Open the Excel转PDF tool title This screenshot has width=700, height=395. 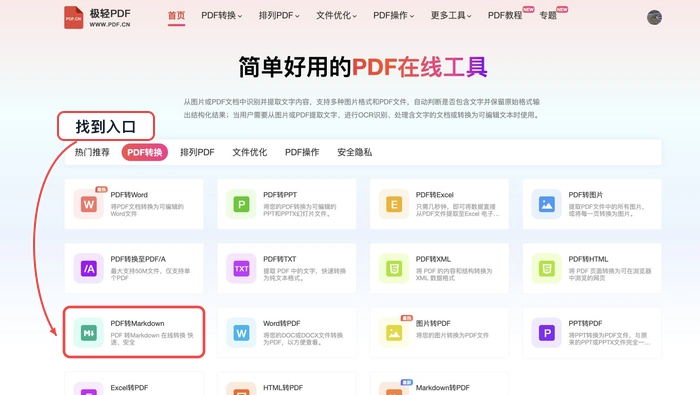click(x=129, y=388)
